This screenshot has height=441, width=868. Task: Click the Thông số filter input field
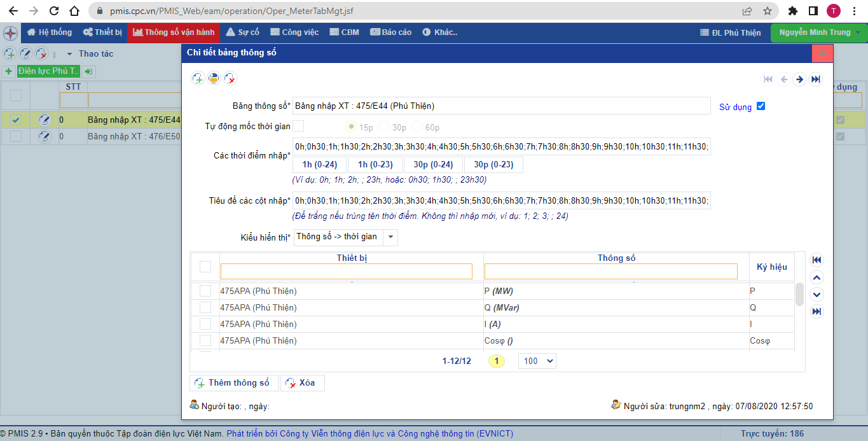pyautogui.click(x=611, y=272)
